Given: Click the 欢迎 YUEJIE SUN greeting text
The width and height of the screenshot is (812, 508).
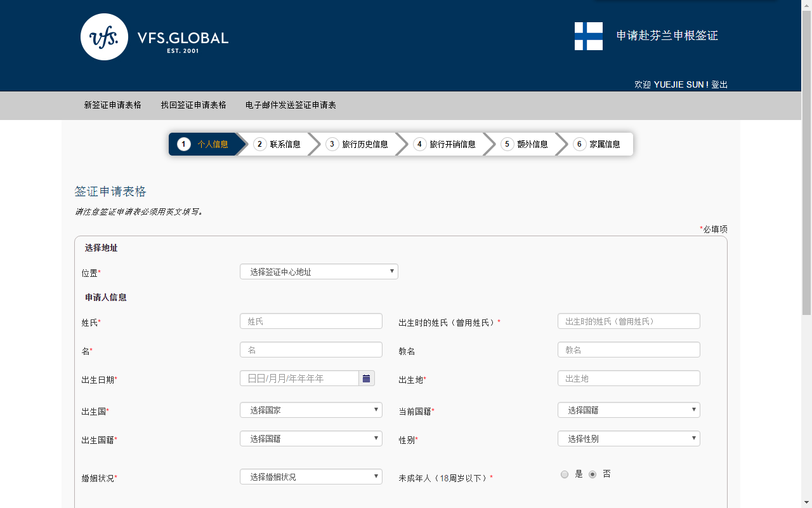Looking at the screenshot, I should 671,84.
